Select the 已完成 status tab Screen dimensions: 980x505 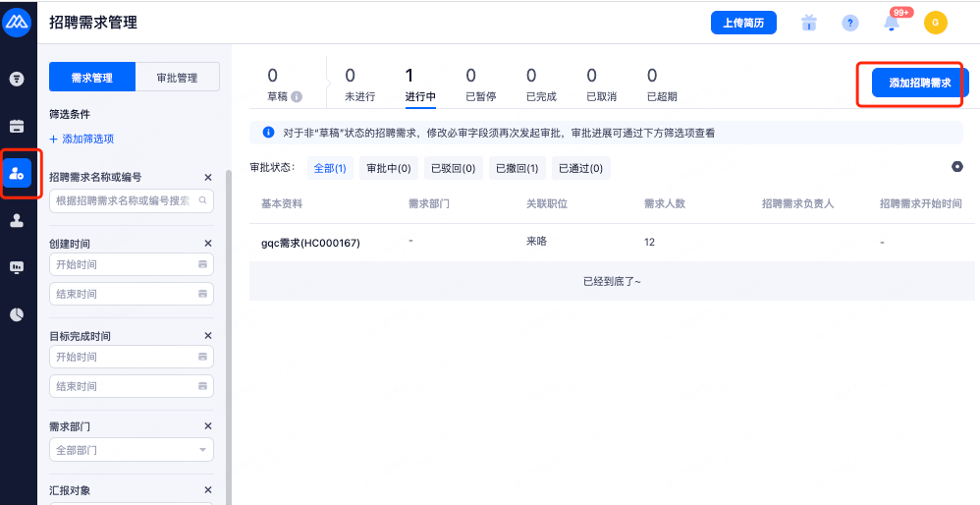(x=541, y=84)
